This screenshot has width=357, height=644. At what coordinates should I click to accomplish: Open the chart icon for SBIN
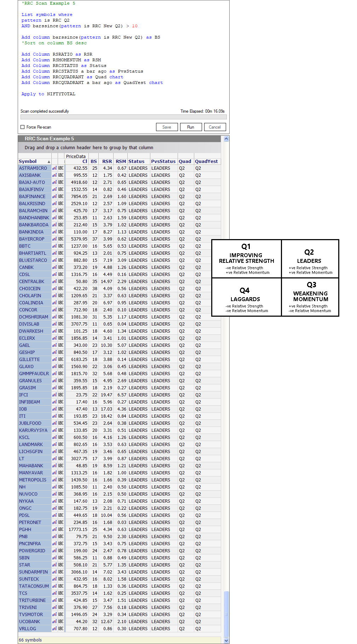pos(54,558)
